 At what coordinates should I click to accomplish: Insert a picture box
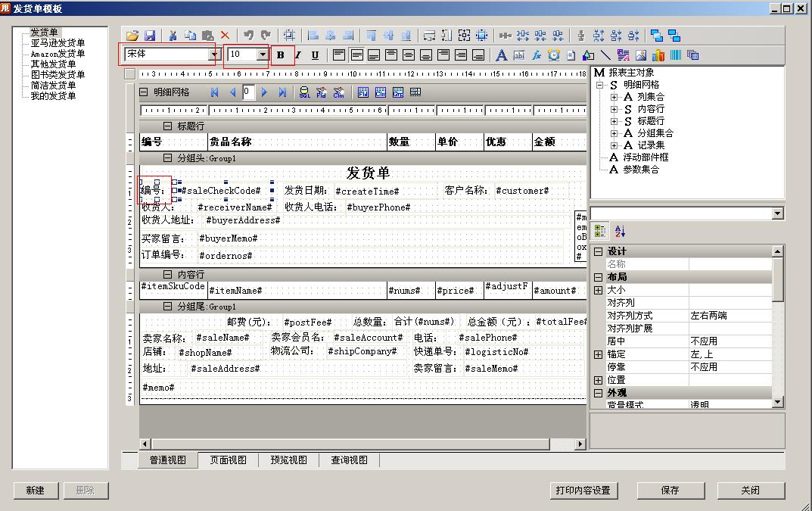(640, 55)
